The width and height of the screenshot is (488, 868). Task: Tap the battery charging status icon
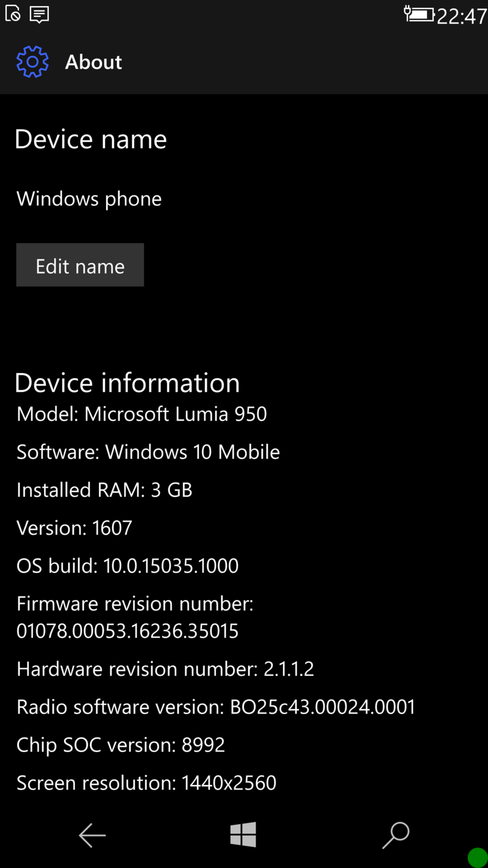pos(419,13)
